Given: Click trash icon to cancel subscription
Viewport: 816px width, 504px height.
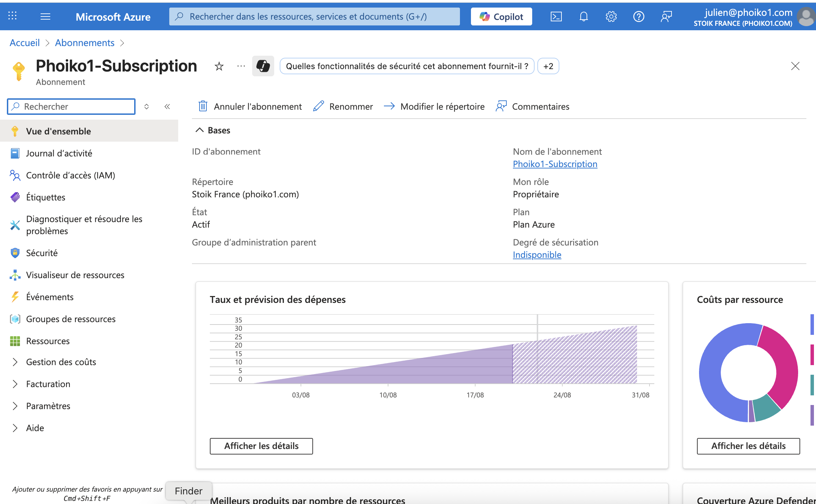Looking at the screenshot, I should (203, 106).
